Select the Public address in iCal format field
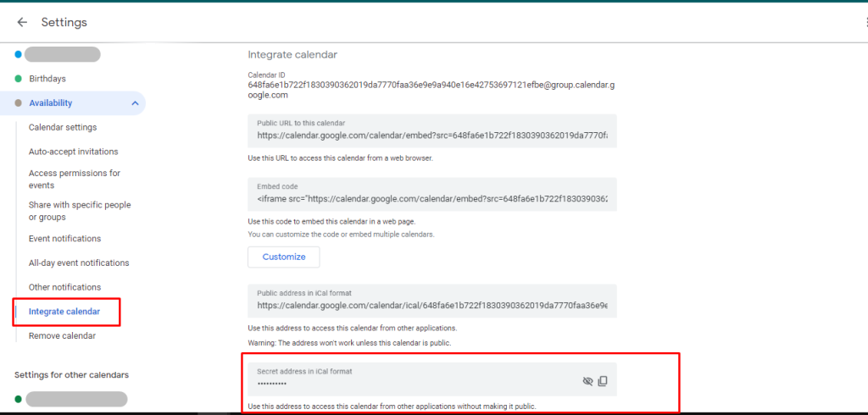 431,305
